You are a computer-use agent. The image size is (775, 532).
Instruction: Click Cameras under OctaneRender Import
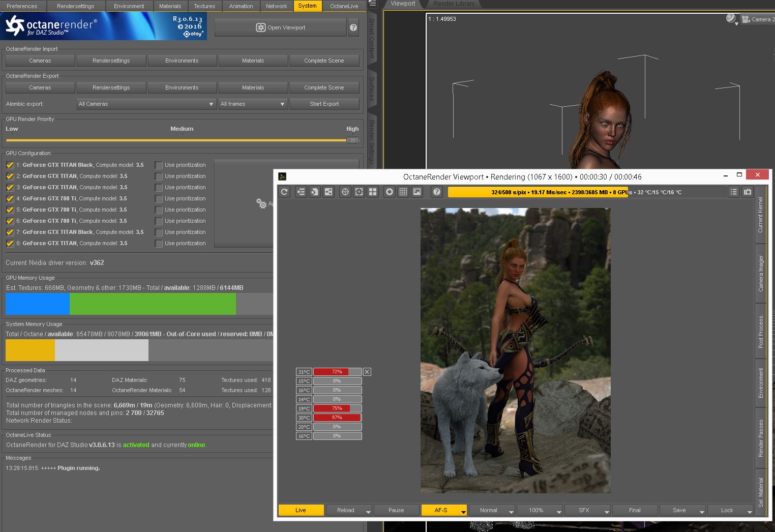(40, 61)
